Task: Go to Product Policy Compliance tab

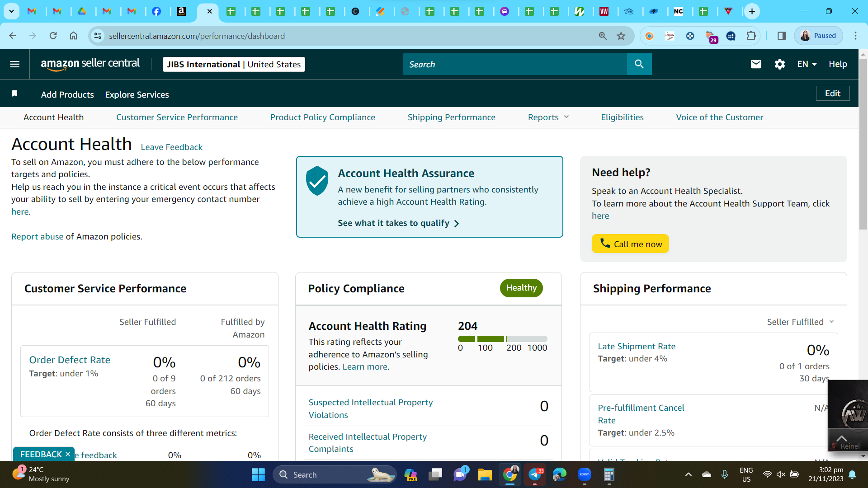Action: point(323,117)
